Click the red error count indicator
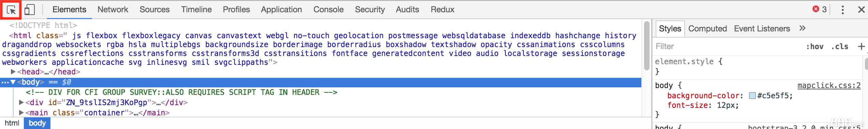This screenshot has height=129, width=868. 820,9
